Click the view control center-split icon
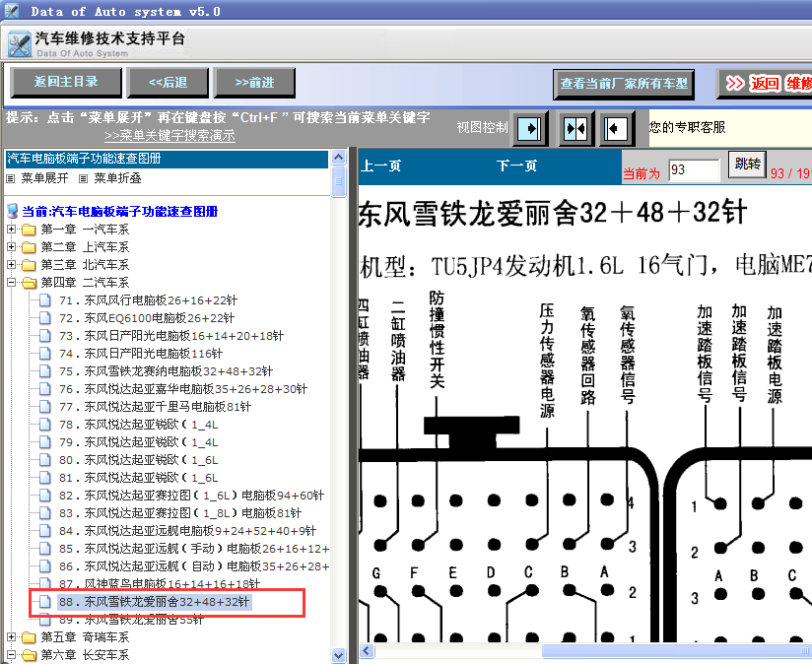The width and height of the screenshot is (812, 664). 575,128
